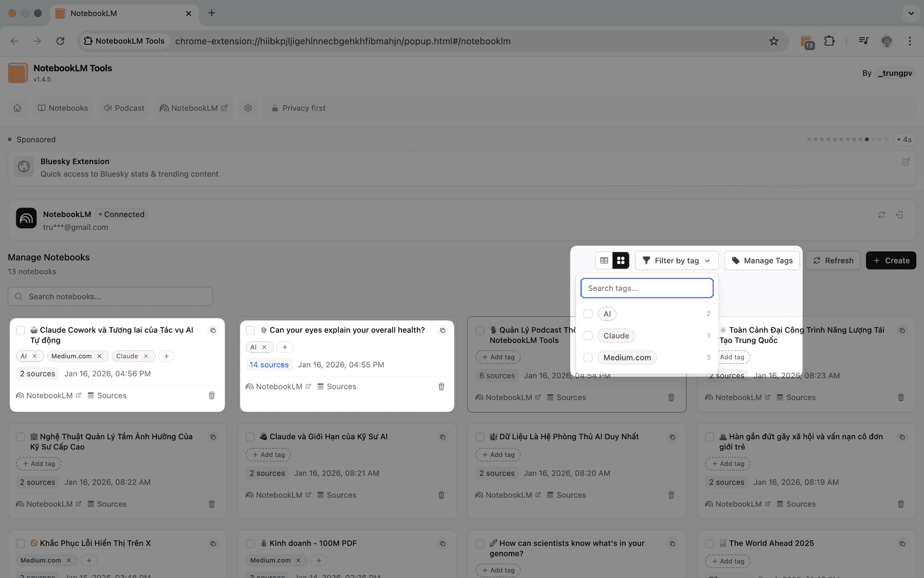Switch to table view layout
This screenshot has height=578, width=924.
click(604, 260)
